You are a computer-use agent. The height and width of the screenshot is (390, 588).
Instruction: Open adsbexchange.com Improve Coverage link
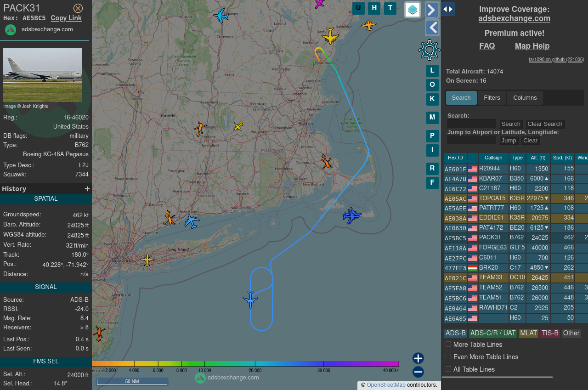coord(514,18)
